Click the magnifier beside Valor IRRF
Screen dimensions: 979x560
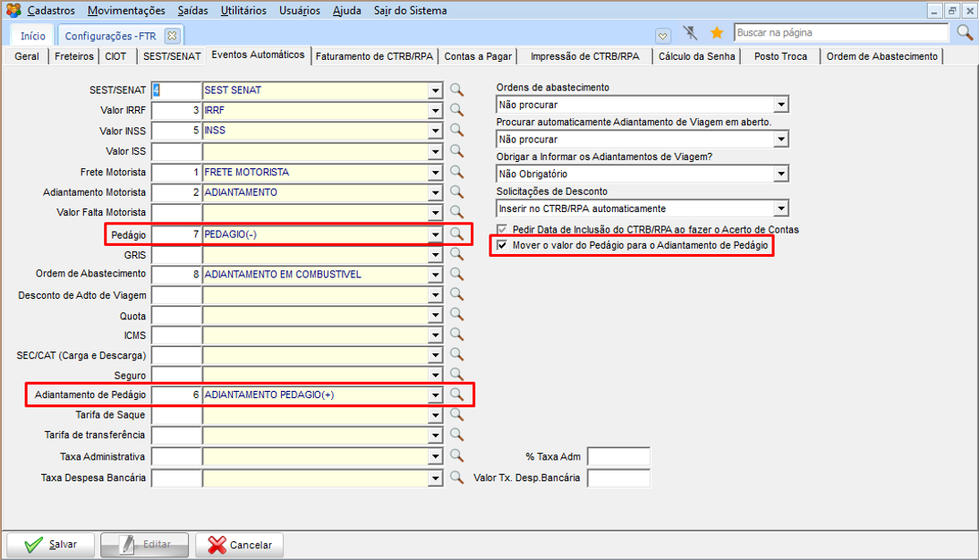456,110
